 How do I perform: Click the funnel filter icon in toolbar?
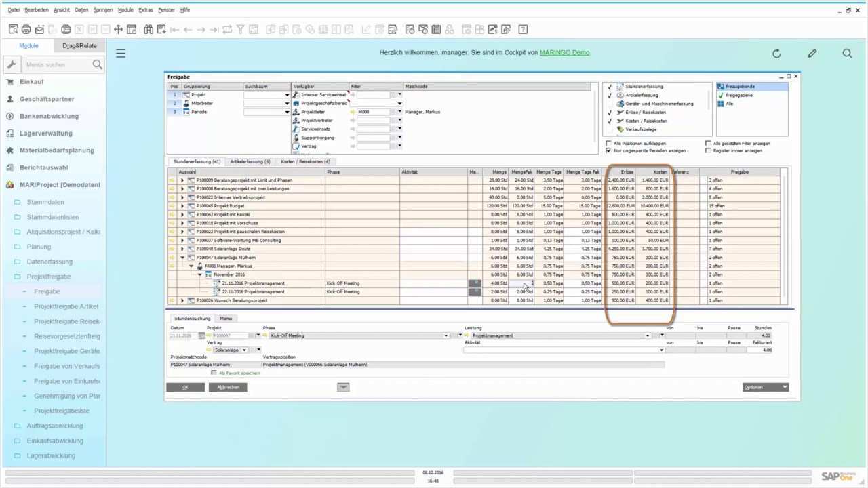coord(240,29)
